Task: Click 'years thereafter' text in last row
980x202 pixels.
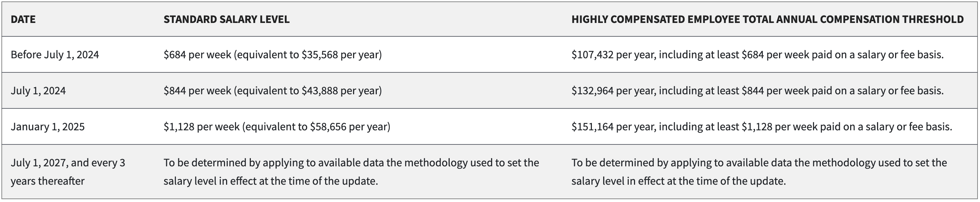Action: pyautogui.click(x=47, y=181)
